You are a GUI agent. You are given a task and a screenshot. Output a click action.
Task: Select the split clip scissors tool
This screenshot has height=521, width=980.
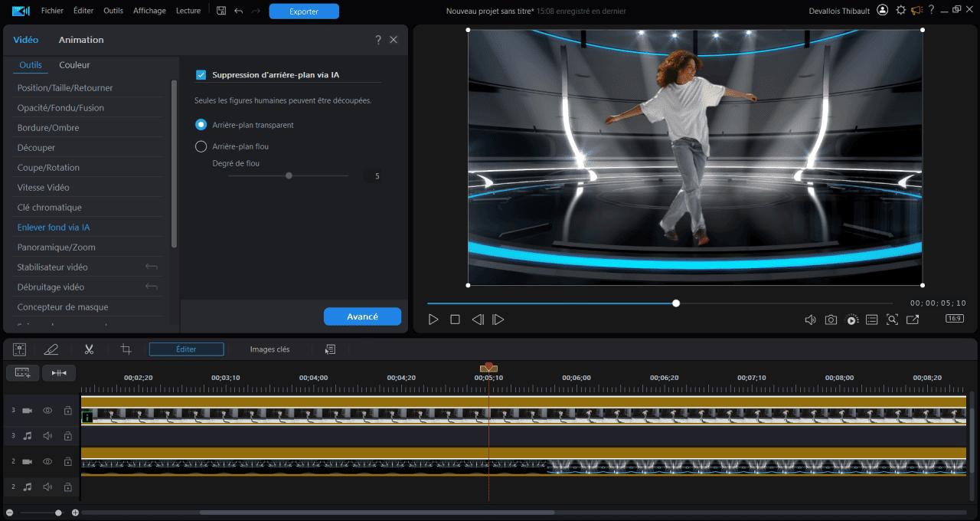[x=89, y=349]
